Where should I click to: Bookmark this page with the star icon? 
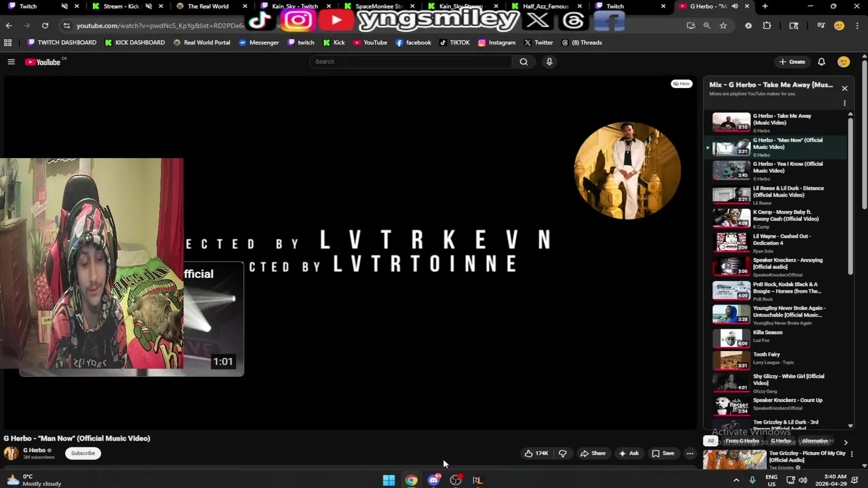pos(723,26)
